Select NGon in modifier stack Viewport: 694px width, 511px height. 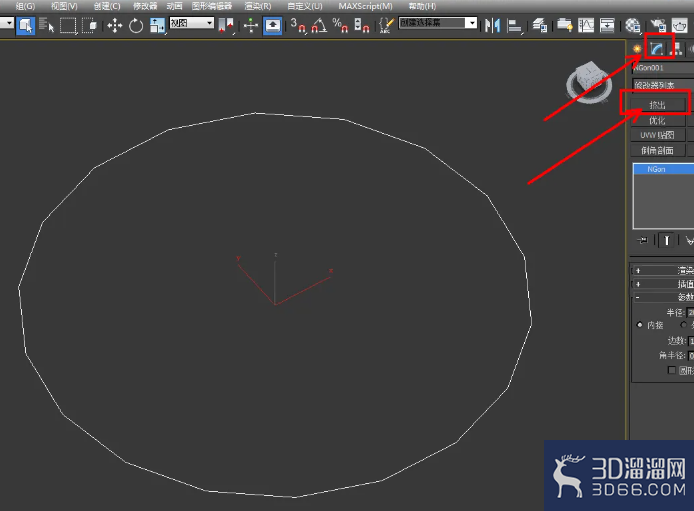click(x=663, y=169)
